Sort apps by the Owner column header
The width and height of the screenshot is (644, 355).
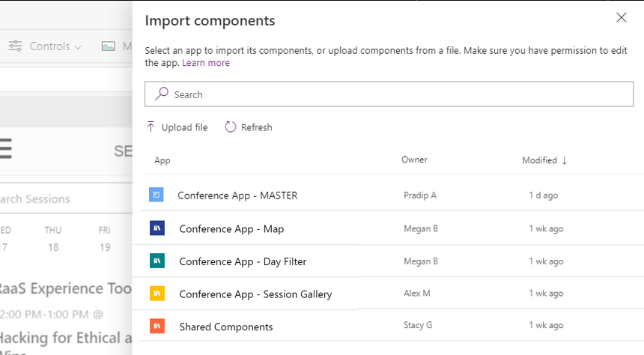(414, 160)
